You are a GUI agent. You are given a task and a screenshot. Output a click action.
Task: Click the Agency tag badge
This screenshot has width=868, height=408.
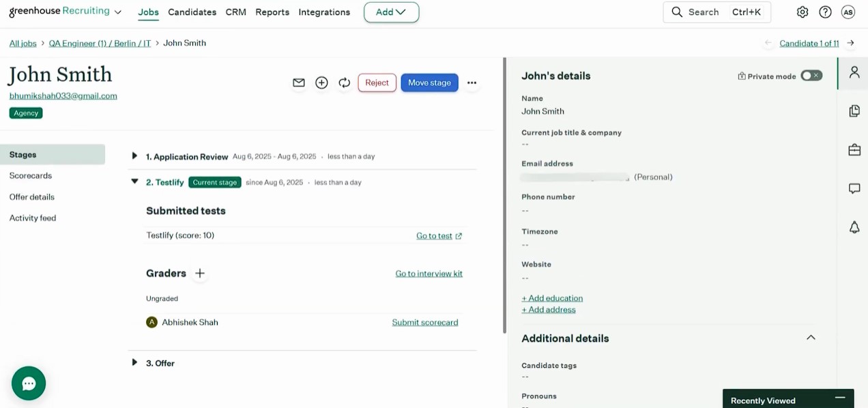26,113
